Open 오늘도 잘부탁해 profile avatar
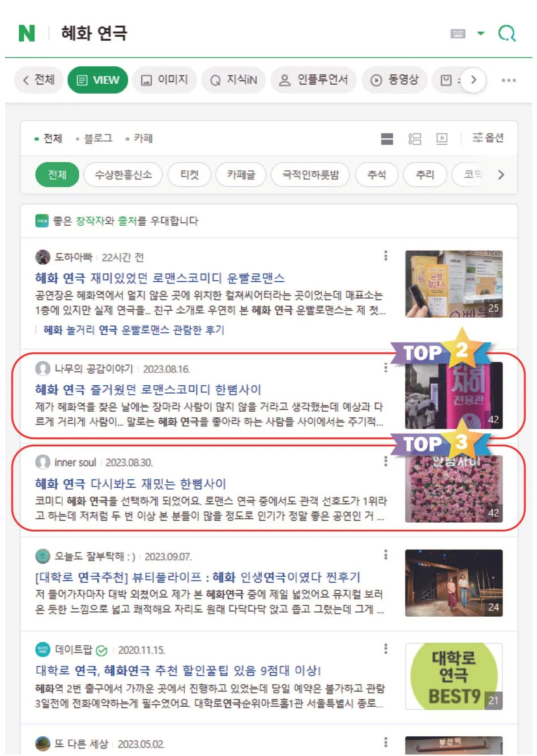This screenshot has height=756, width=537. click(43, 556)
